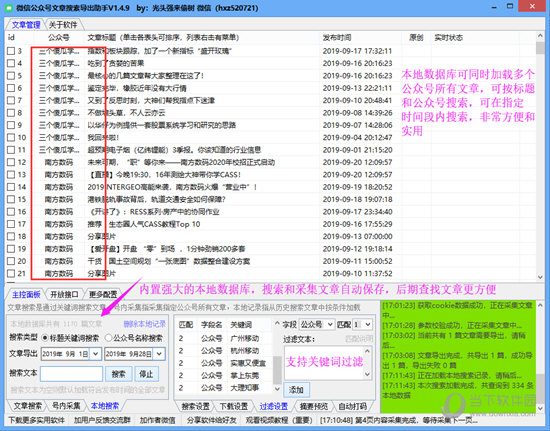Viewport: 550px width, 431px height.
Task: Switch to the 文章搜索 tab
Action: click(27, 406)
